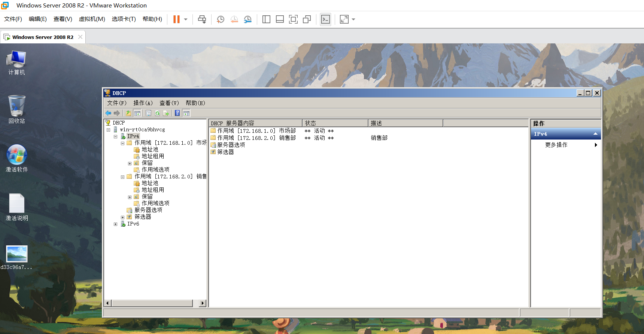Open VMware 查看(V) menu

pyautogui.click(x=63, y=19)
